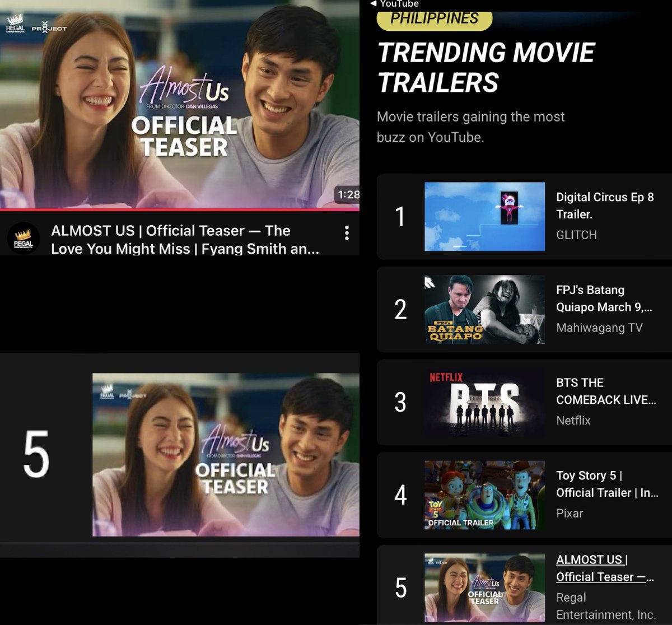672x625 pixels.
Task: Seek along the red video progress bar
Action: [179, 210]
